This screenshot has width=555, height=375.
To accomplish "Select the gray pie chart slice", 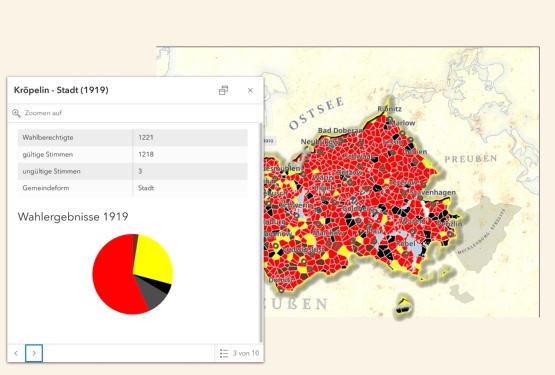I will [152, 294].
